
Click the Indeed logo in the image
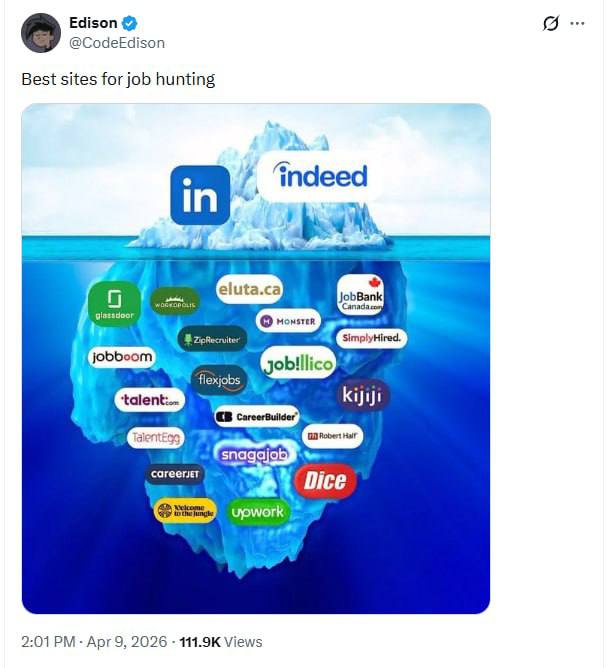[x=322, y=177]
